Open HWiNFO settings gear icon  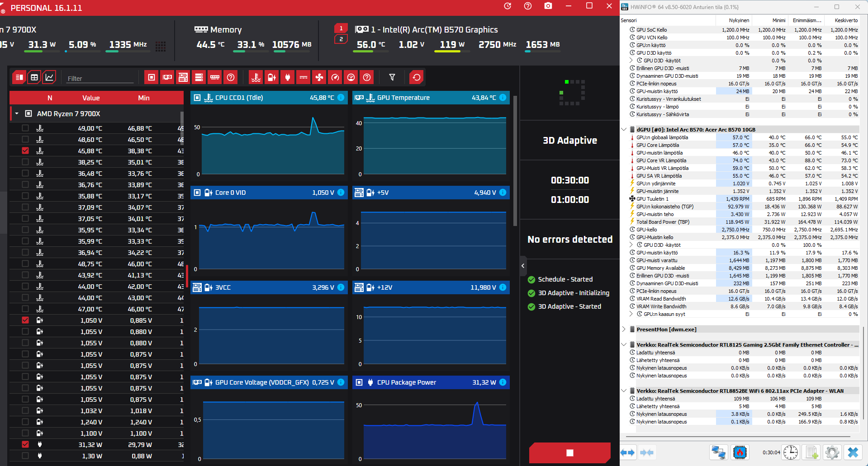[x=832, y=452]
